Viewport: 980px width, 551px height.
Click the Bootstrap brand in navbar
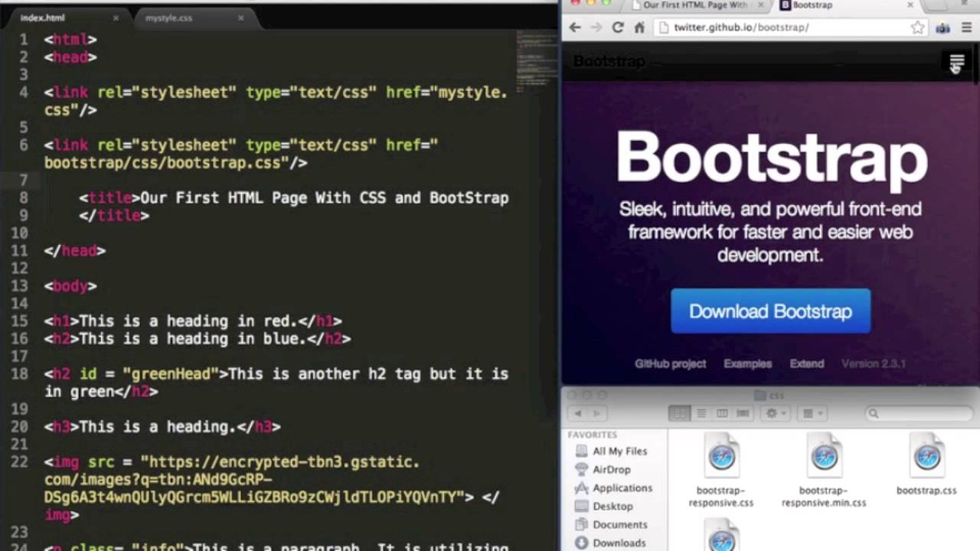pos(609,61)
